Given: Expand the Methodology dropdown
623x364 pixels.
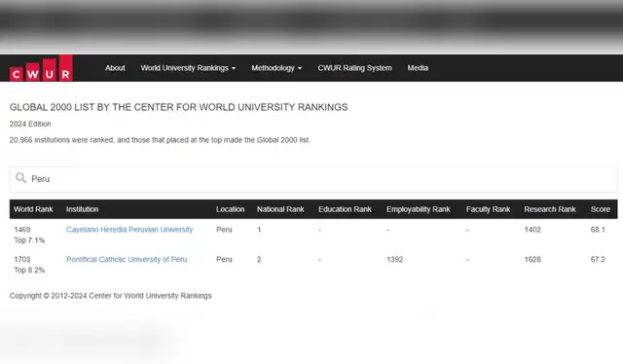Looking at the screenshot, I should point(276,68).
